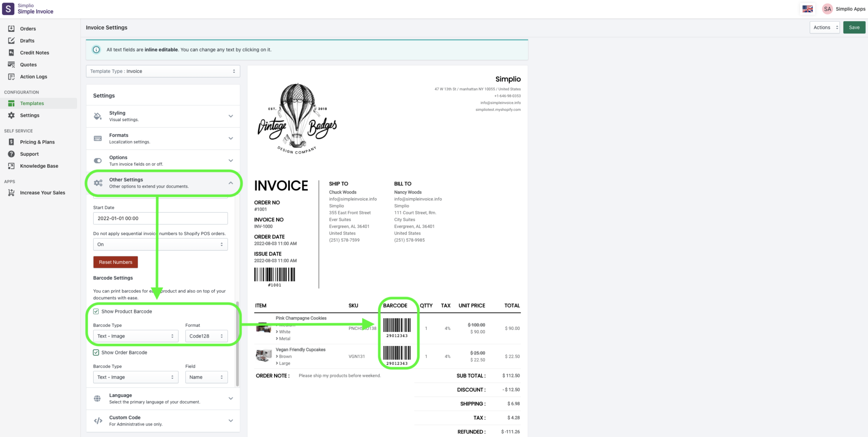Open the Orders section icon

click(11, 28)
